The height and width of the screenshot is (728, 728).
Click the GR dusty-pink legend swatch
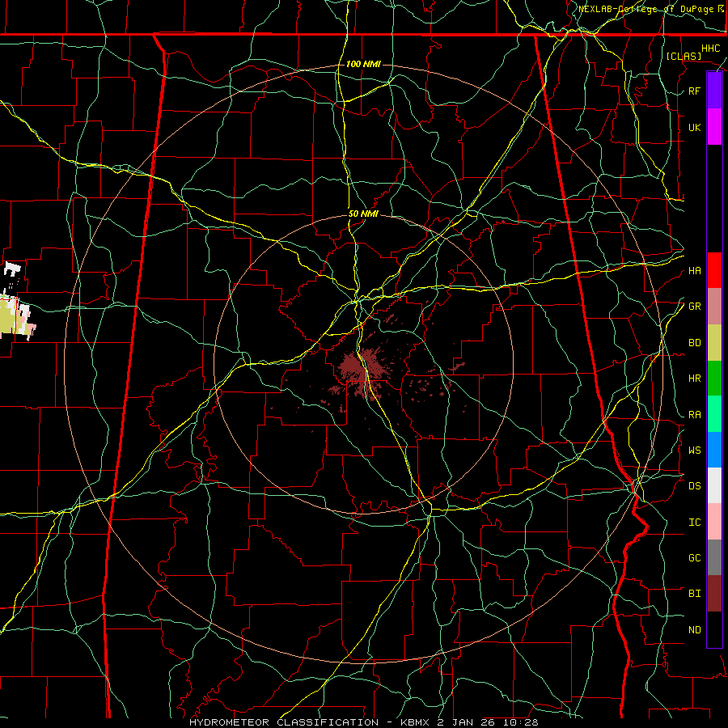point(714,307)
